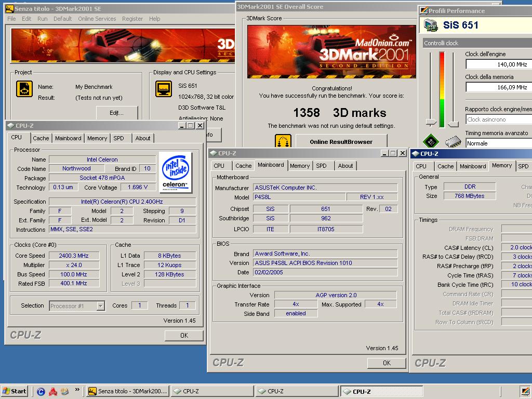Image resolution: width=532 pixels, height=399 pixels.
Task: Click the green GPU chip icon
Action: pos(431,141)
